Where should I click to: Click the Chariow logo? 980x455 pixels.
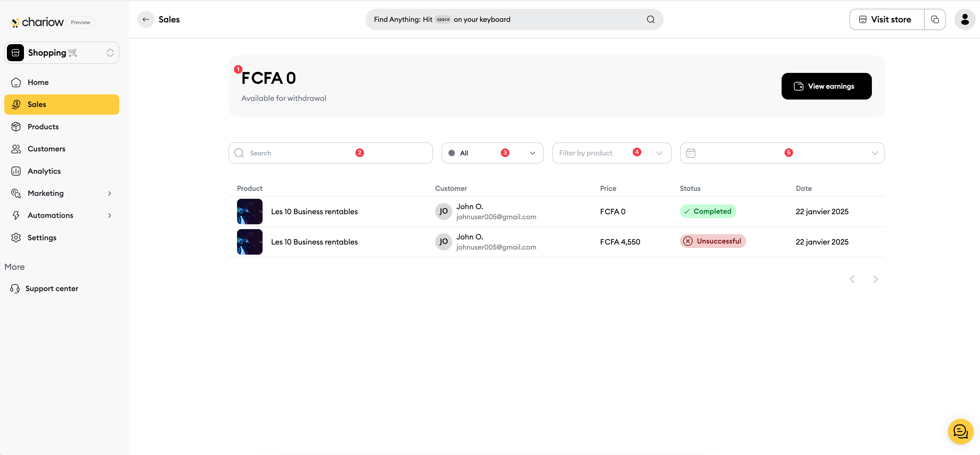[37, 22]
